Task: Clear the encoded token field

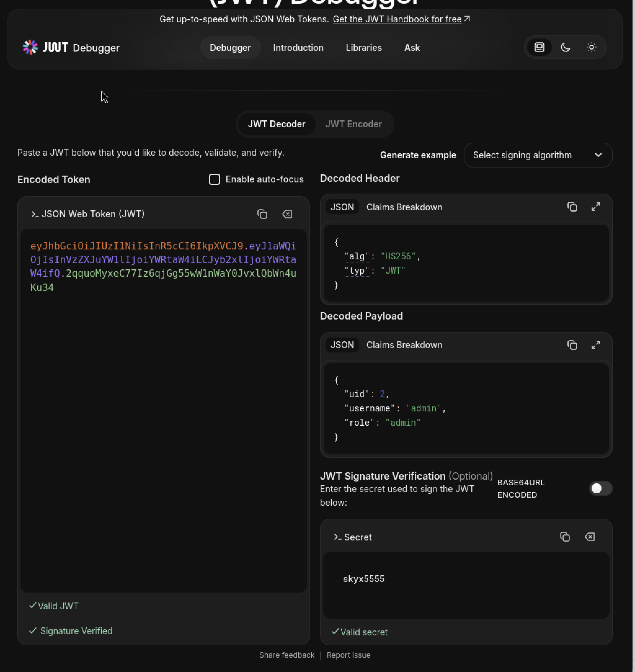Action: click(287, 214)
